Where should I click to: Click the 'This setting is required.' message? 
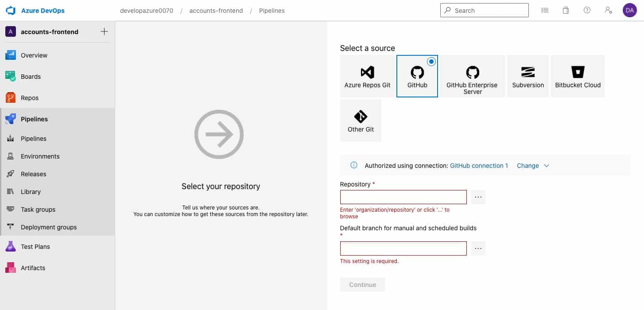[x=369, y=261]
